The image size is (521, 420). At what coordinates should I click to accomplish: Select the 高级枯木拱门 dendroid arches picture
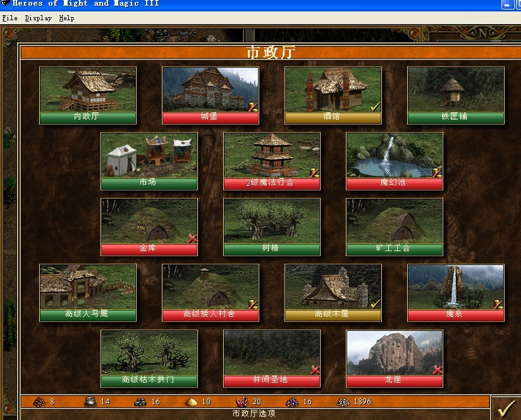pyautogui.click(x=149, y=353)
